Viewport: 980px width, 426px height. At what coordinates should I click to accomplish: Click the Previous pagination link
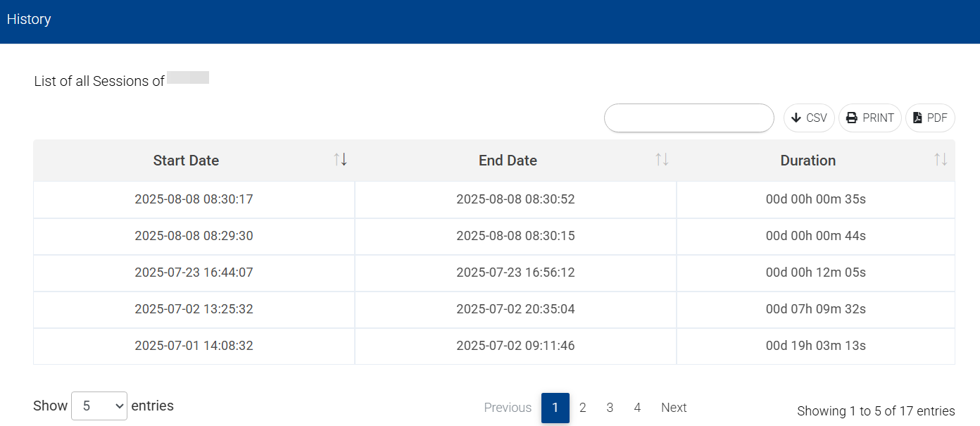point(508,408)
